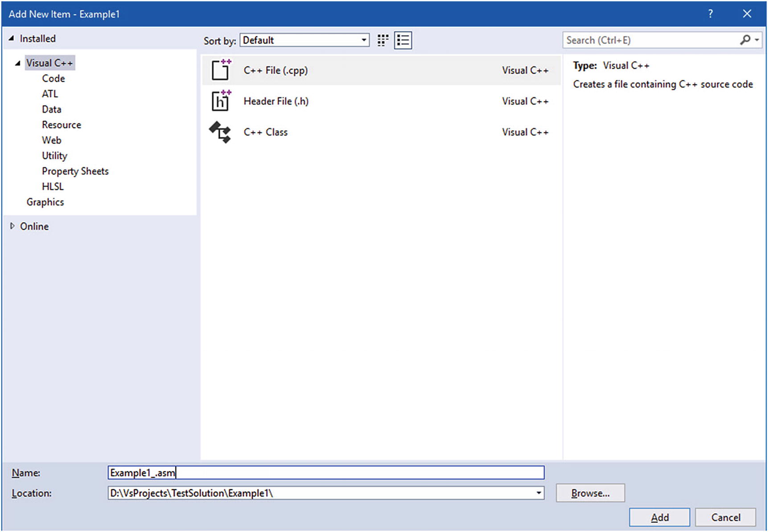The image size is (769, 532).
Task: Click the Add button
Action: tap(659, 517)
